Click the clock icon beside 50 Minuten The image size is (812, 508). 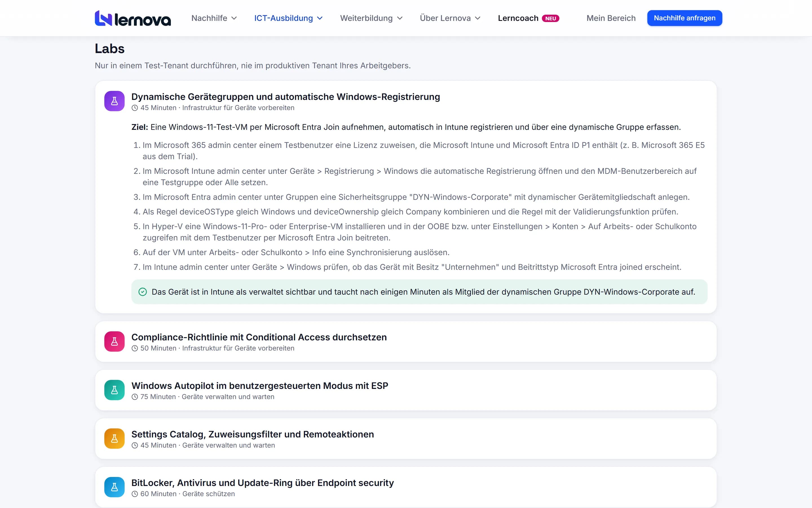[x=135, y=349]
